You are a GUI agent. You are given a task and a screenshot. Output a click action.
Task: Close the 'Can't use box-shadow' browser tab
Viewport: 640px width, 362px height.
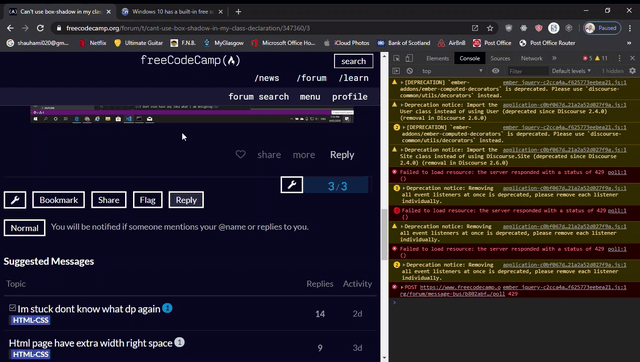click(109, 12)
